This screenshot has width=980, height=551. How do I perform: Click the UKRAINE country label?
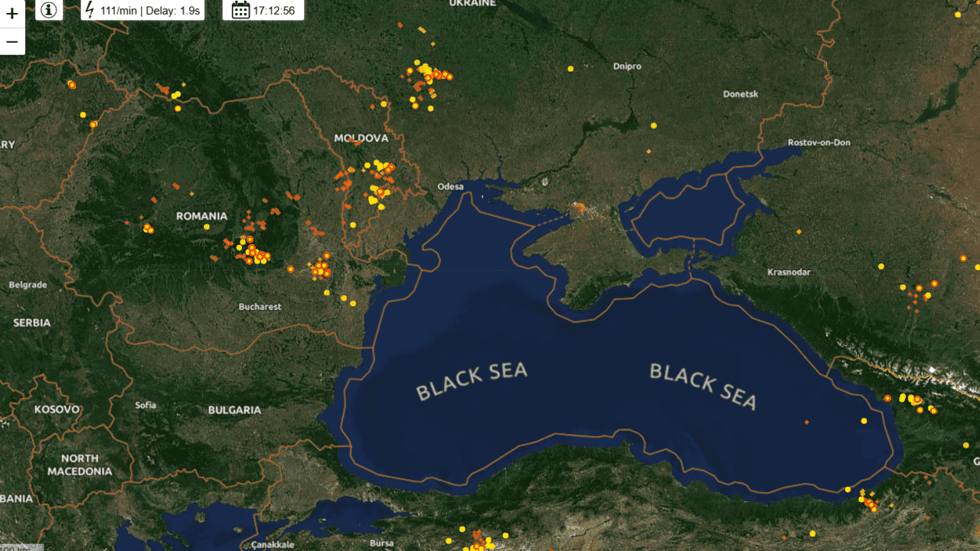pyautogui.click(x=472, y=4)
